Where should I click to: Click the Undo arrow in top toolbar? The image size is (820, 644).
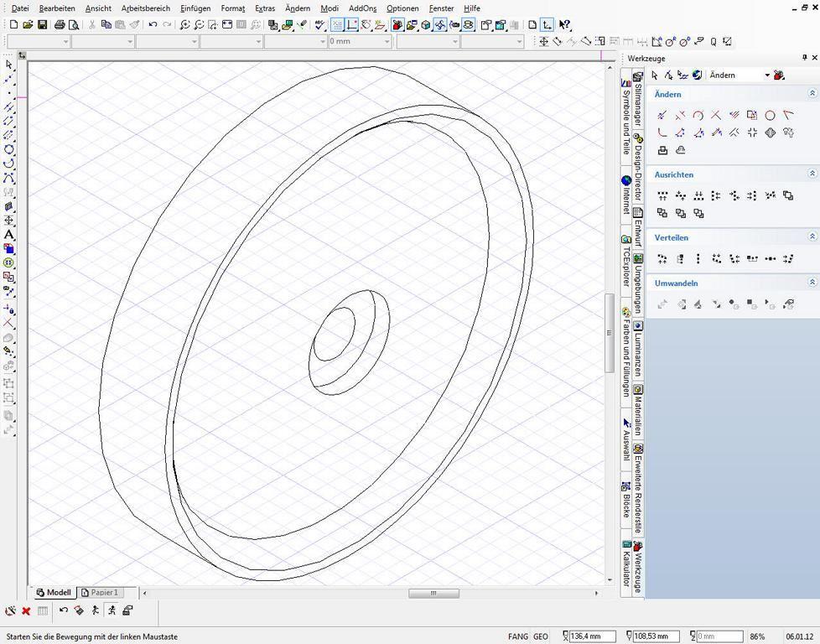(153, 24)
